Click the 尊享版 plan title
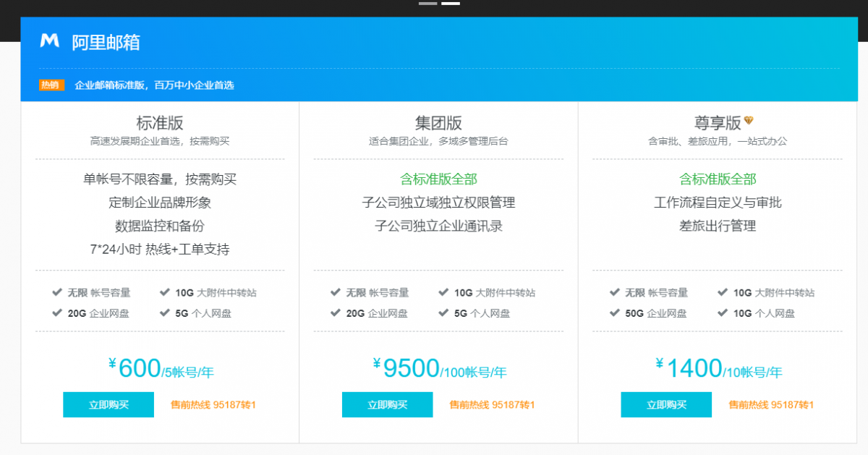The height and width of the screenshot is (455, 868). [x=718, y=123]
